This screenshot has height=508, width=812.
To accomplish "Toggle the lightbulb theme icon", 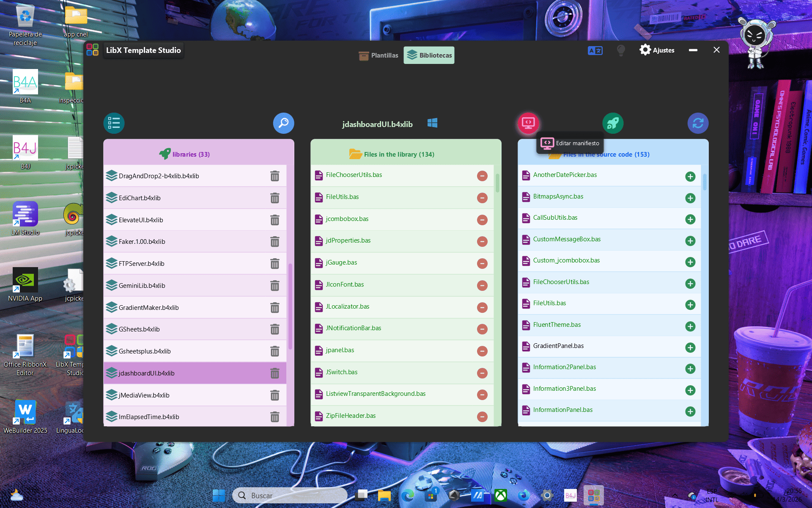I will tap(621, 50).
